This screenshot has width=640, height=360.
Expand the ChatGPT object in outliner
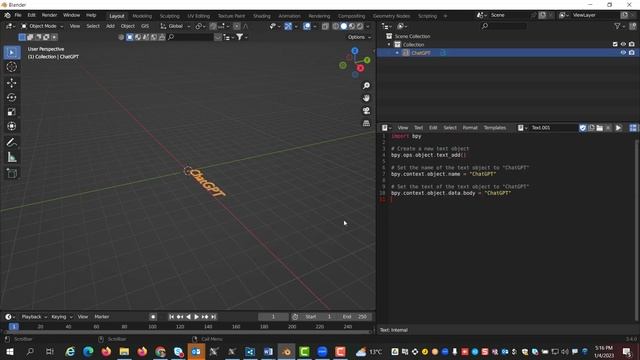pos(397,53)
